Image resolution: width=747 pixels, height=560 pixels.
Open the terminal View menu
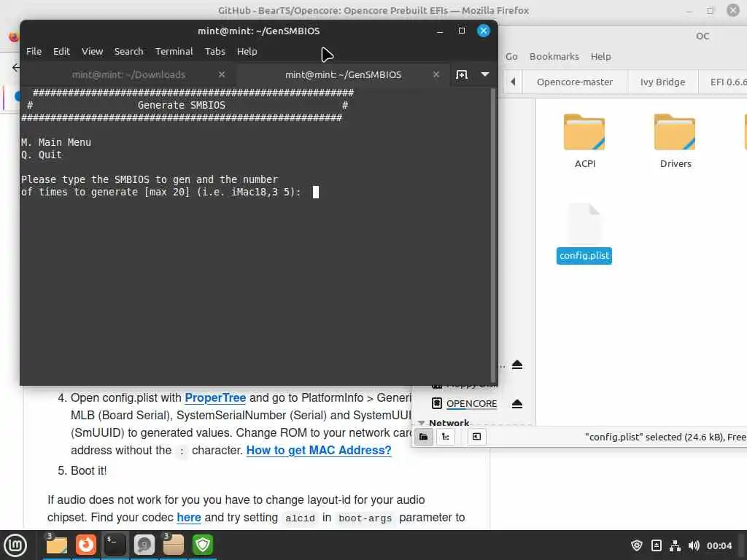coord(92,52)
